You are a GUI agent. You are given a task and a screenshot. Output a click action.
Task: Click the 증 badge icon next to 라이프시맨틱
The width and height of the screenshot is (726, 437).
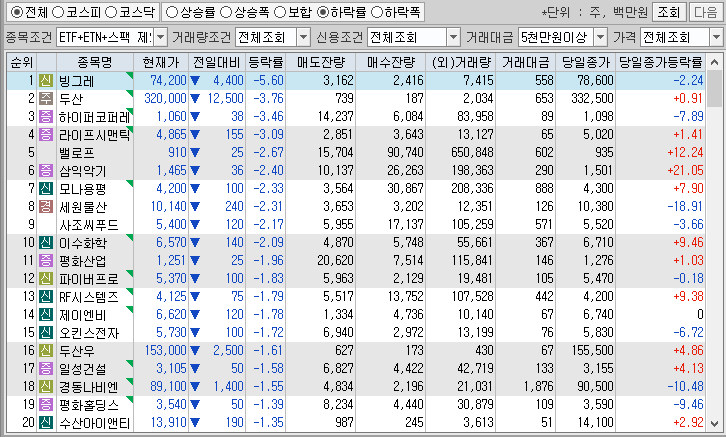pos(45,135)
